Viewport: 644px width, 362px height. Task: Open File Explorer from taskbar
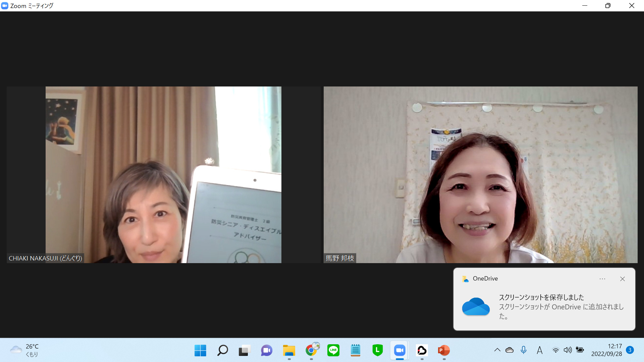pyautogui.click(x=289, y=351)
